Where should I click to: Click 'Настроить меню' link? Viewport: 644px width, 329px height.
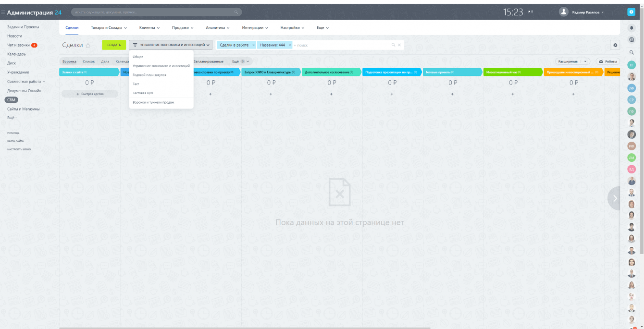[19, 149]
